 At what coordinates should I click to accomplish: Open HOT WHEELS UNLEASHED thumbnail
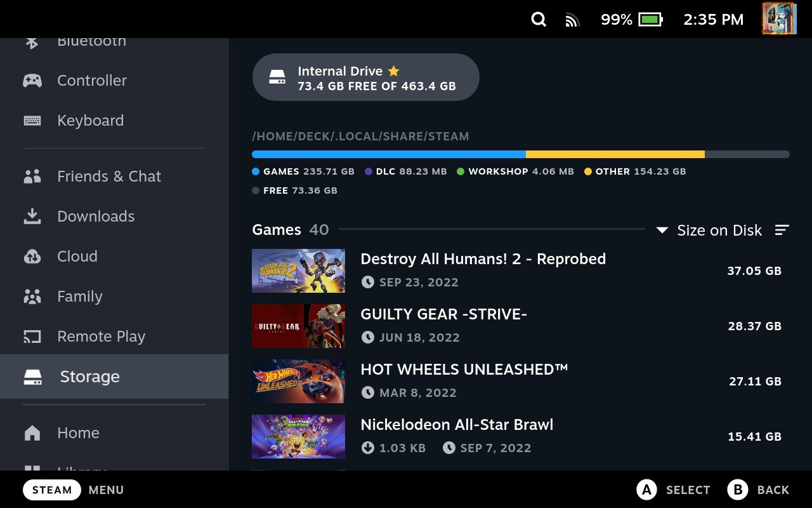pyautogui.click(x=298, y=381)
